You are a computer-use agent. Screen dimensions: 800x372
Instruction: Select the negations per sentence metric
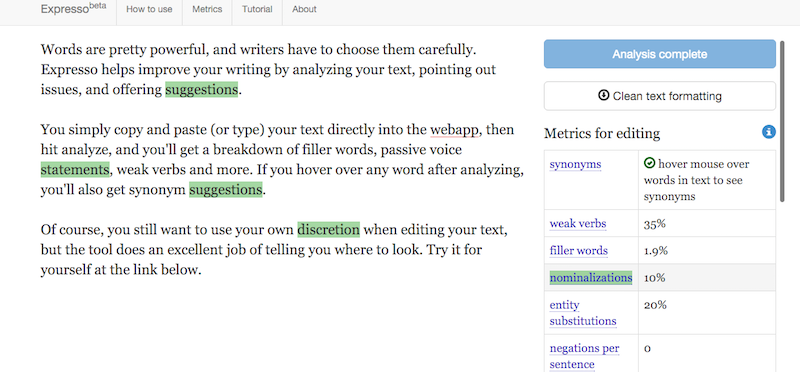click(x=584, y=357)
